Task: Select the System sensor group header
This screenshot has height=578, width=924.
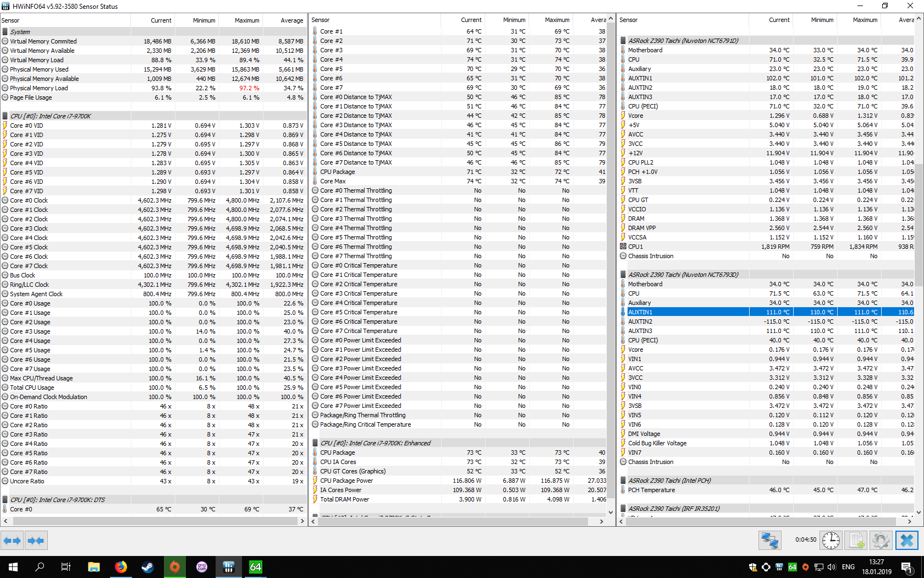Action: (153, 32)
